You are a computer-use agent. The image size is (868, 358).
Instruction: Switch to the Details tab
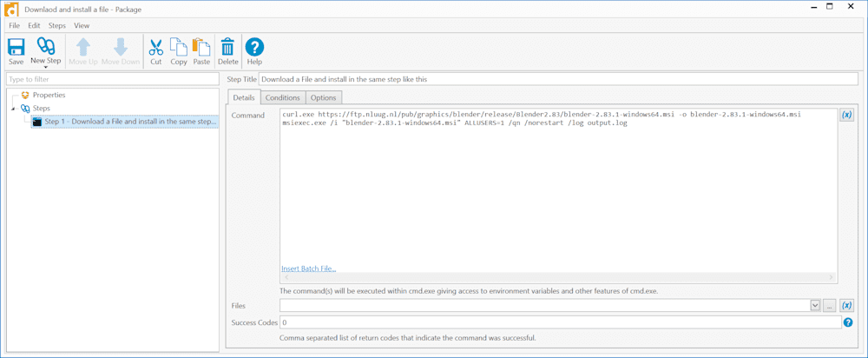tap(244, 97)
